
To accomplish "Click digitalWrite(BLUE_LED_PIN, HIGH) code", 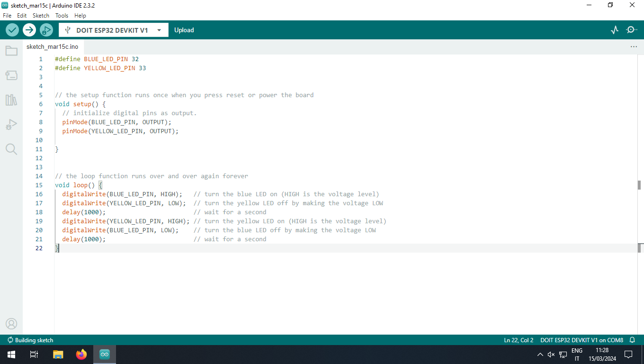I will [122, 194].
